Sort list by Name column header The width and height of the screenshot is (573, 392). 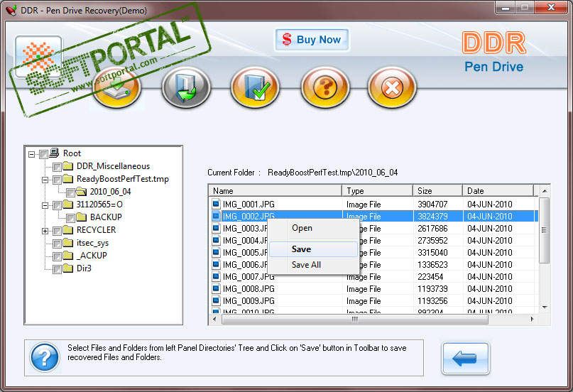(275, 191)
